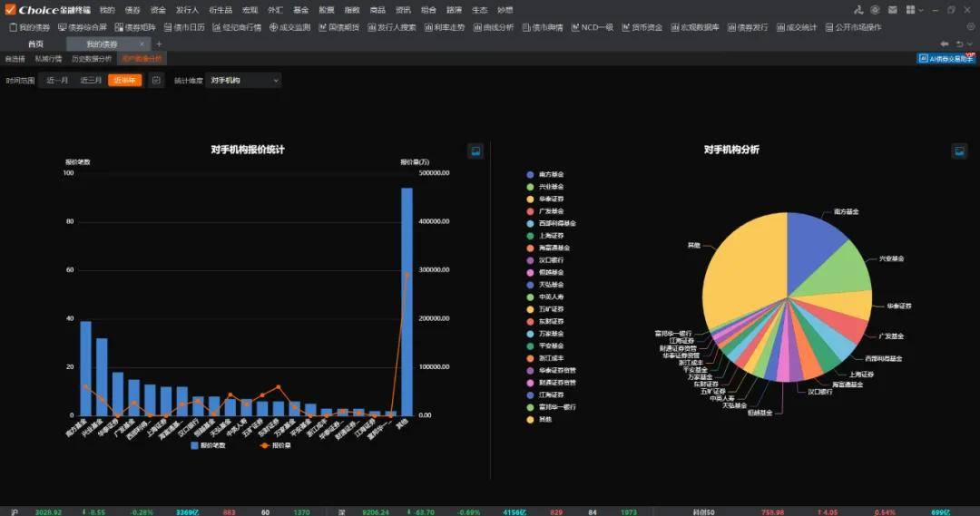Toggle 汉口银行 in pie legend

tap(545, 260)
